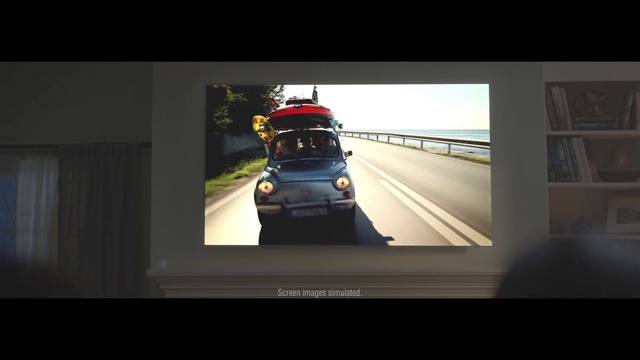
Task: Select the car's front license plate
Action: (x=307, y=212)
